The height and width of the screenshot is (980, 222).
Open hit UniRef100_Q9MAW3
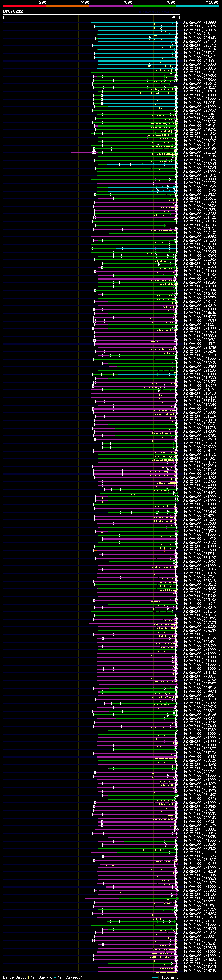point(199,38)
